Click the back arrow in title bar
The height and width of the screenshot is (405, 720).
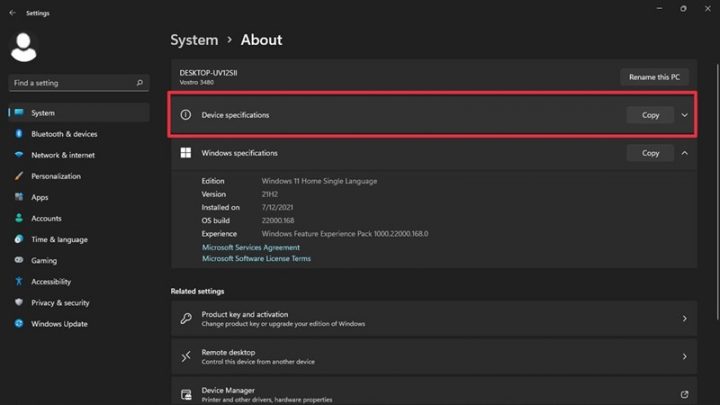pyautogui.click(x=12, y=13)
